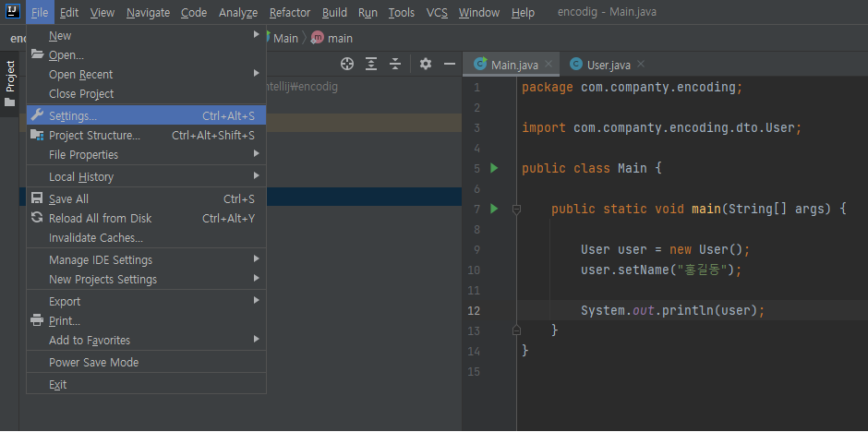
Task: Open the Window menu
Action: tap(479, 12)
